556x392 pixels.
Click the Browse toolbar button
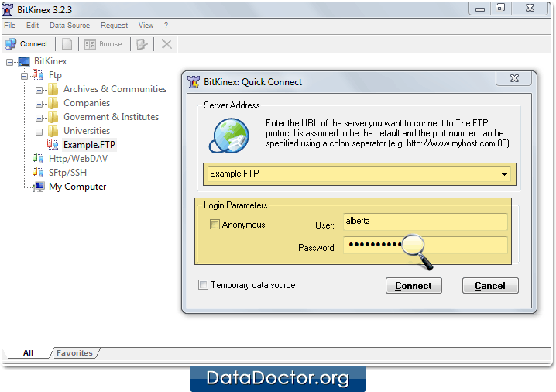click(103, 44)
